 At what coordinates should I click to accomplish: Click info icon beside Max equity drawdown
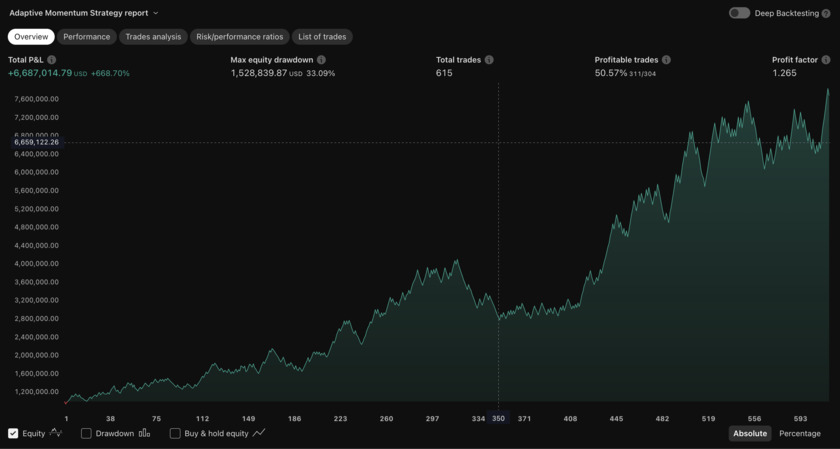(x=321, y=60)
